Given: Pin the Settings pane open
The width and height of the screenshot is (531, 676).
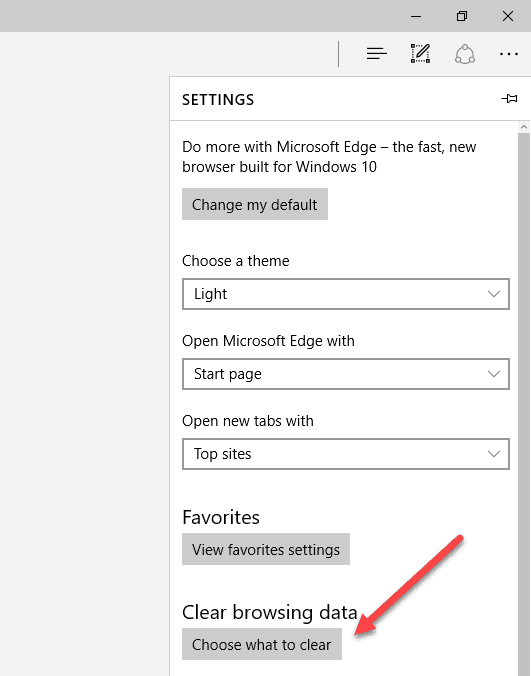Looking at the screenshot, I should (x=509, y=99).
